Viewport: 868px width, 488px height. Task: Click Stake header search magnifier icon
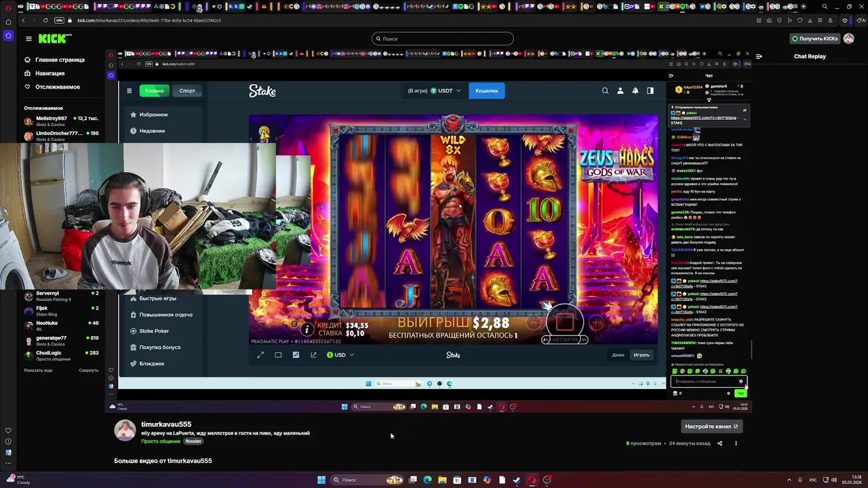(x=606, y=91)
